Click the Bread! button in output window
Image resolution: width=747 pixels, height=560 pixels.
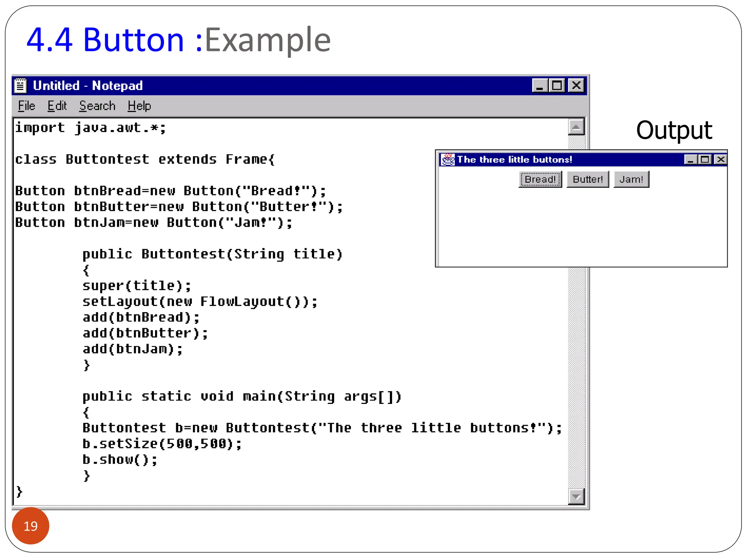pyautogui.click(x=540, y=179)
